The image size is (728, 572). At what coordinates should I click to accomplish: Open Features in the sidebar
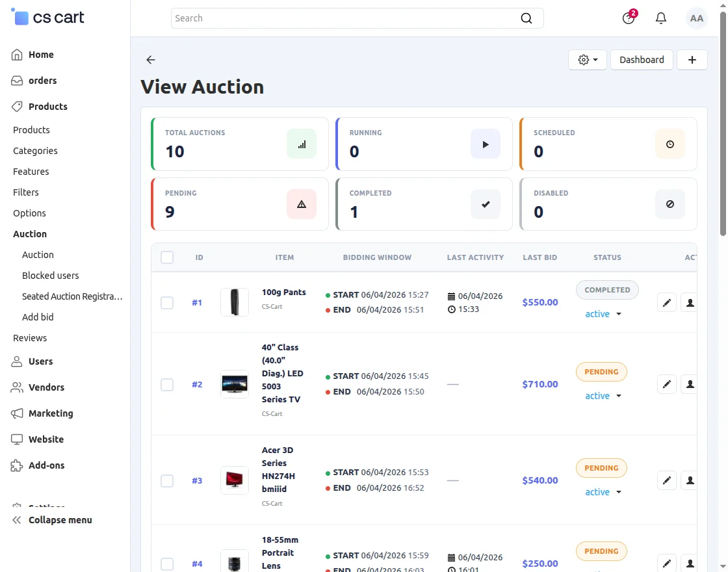pos(31,172)
